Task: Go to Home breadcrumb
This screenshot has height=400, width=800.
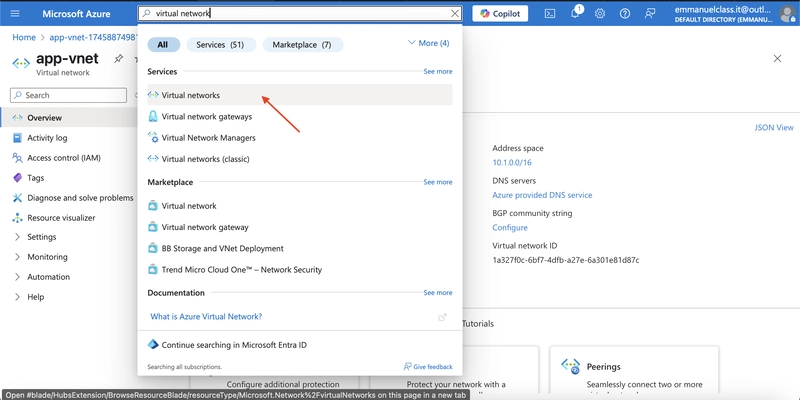Action: [x=24, y=37]
